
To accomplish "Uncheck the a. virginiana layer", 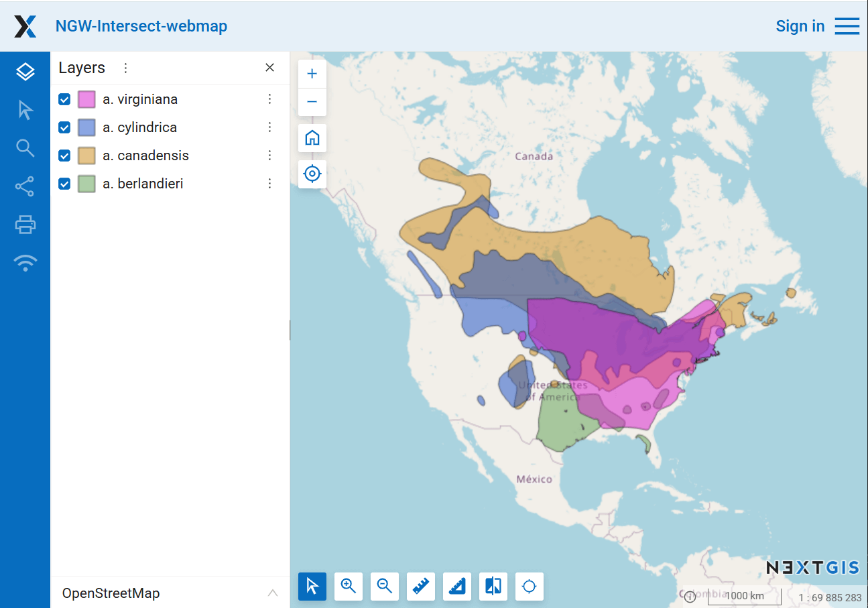I will pyautogui.click(x=64, y=99).
